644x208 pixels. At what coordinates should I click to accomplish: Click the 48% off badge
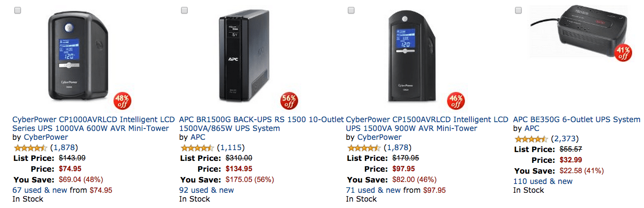click(x=122, y=101)
